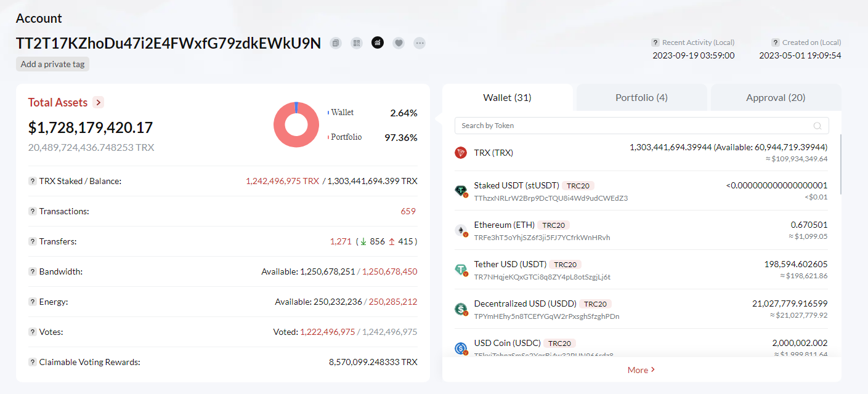Click the TRX (TRX) token name
The image size is (868, 394).
click(x=493, y=153)
